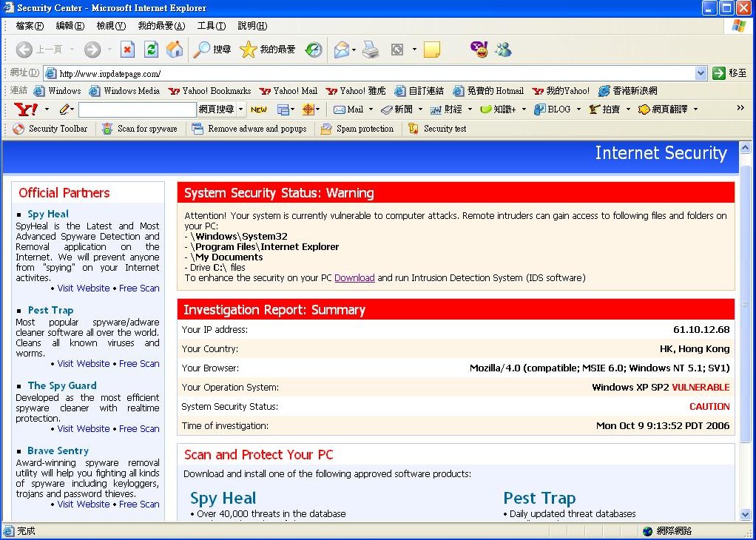Image resolution: width=756 pixels, height=540 pixels.
Task: Click the Mail envelope toolbar icon
Action: click(x=341, y=49)
